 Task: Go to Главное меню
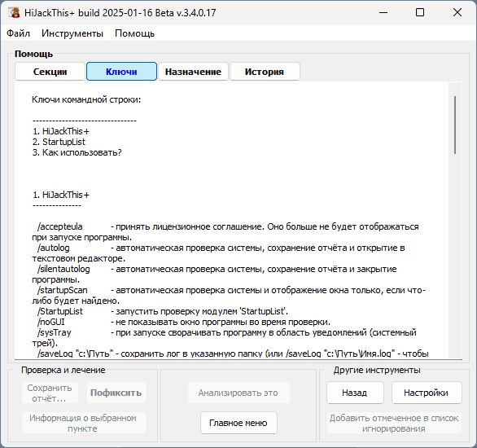coord(238,423)
